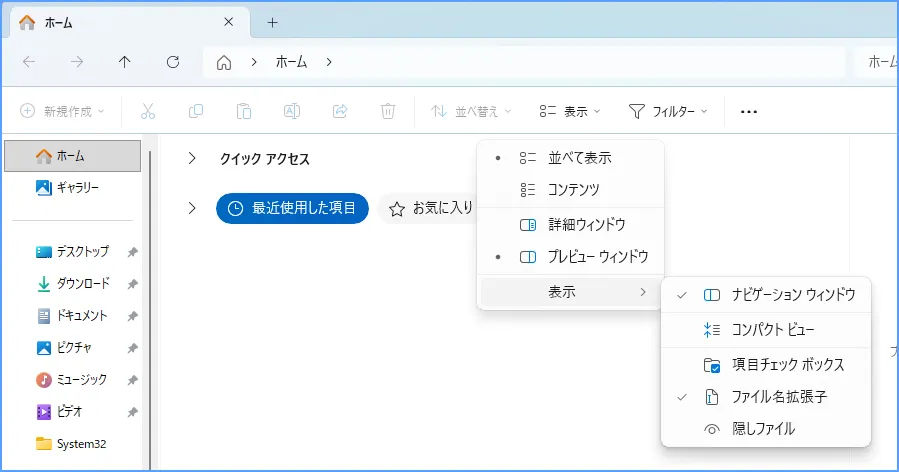Open 並べ替え sort dropdown
Screen dimensions: 899x472
click(471, 111)
